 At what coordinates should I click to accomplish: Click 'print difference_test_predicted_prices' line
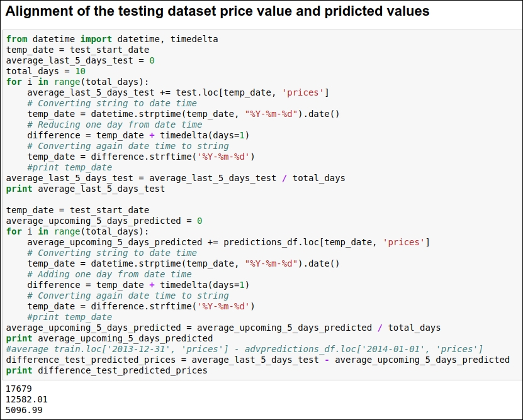pyautogui.click(x=107, y=370)
